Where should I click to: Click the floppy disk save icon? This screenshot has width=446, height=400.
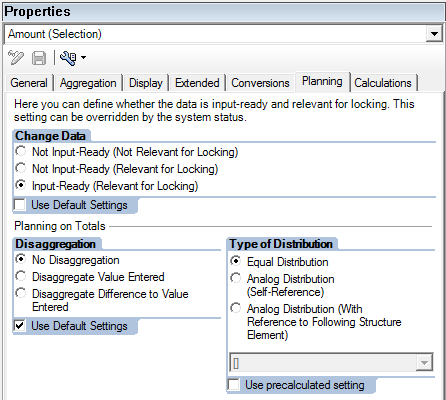click(x=39, y=58)
